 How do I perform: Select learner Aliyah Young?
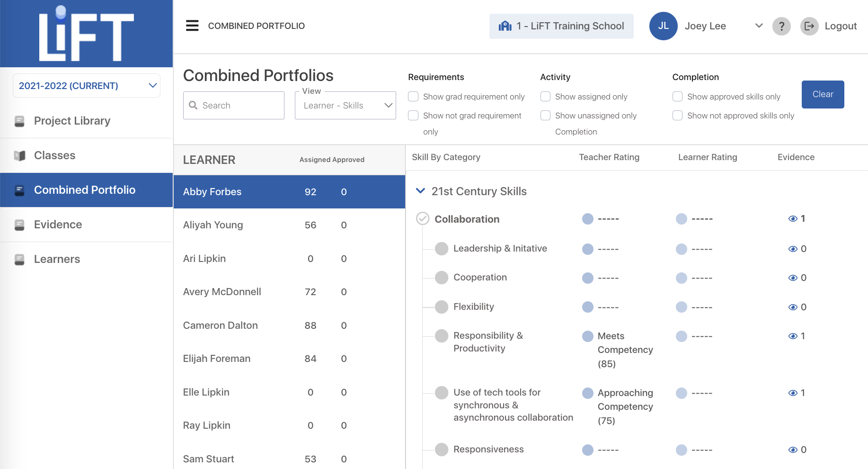point(289,225)
